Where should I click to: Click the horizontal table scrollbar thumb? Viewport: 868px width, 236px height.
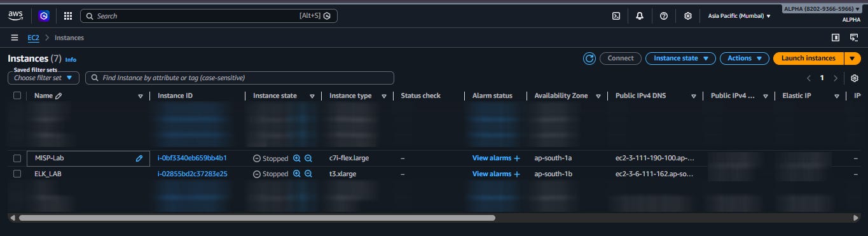(x=257, y=218)
